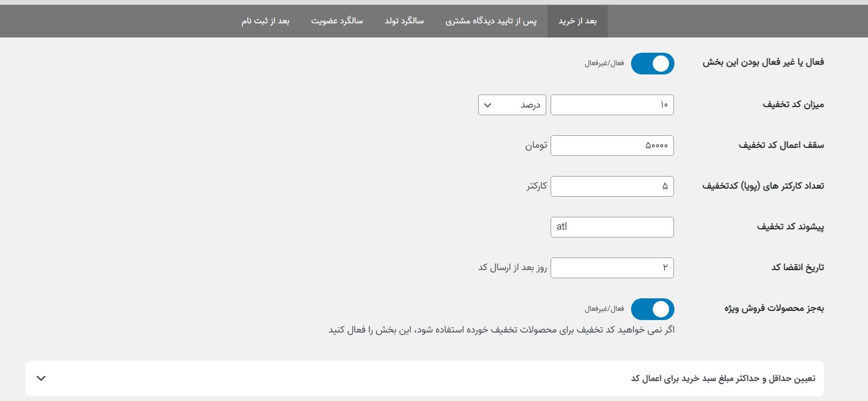Click the 'میزان کد تخفیف' amount field
Image resolution: width=868 pixels, height=401 pixels.
coord(612,105)
